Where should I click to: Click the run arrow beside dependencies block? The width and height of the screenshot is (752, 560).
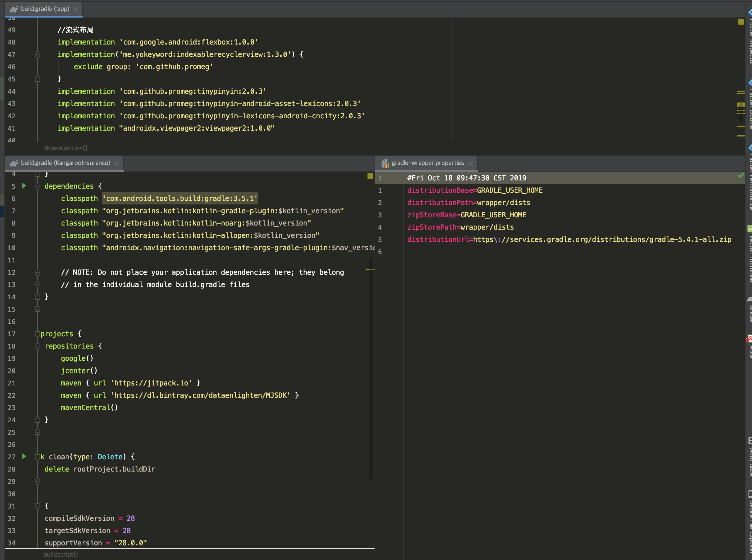click(x=24, y=186)
